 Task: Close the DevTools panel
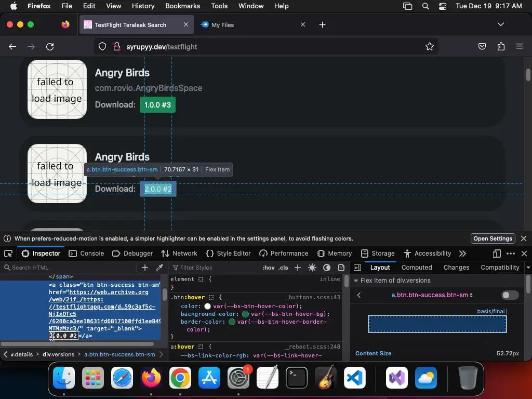[524, 254]
